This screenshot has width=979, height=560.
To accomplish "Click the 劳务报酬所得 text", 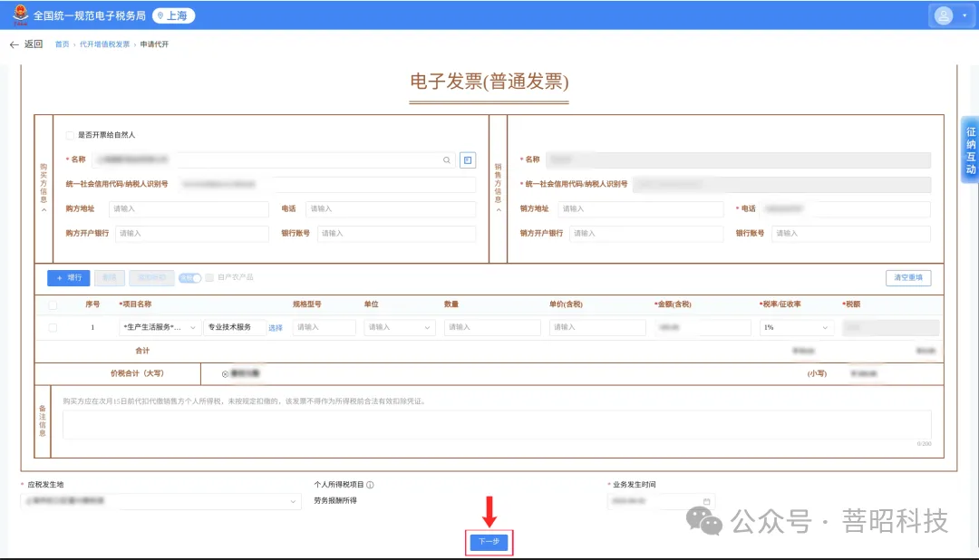I will 335,501.
